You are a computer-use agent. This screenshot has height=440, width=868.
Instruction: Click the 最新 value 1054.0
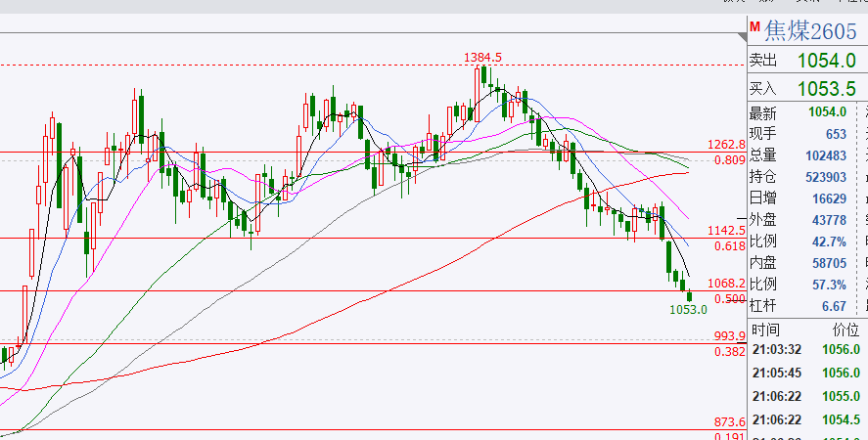coord(827,112)
